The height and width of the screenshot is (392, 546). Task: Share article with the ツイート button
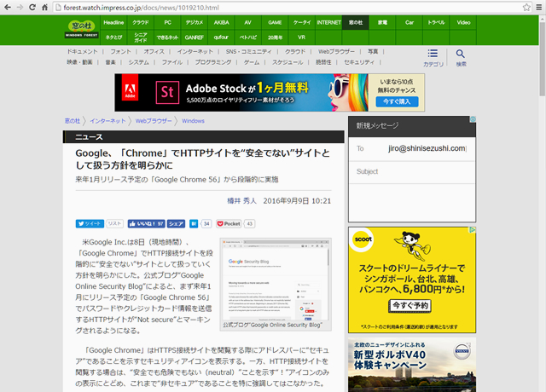pos(90,223)
